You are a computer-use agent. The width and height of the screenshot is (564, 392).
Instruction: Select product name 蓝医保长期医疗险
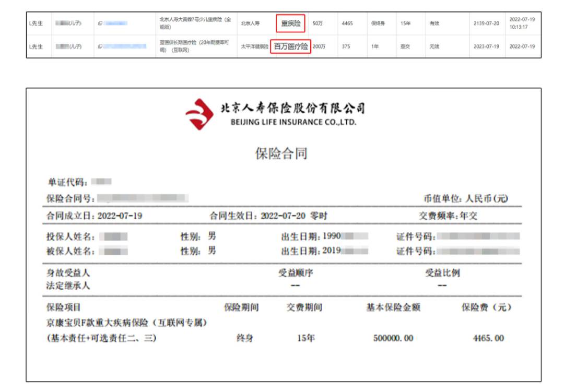[194, 46]
